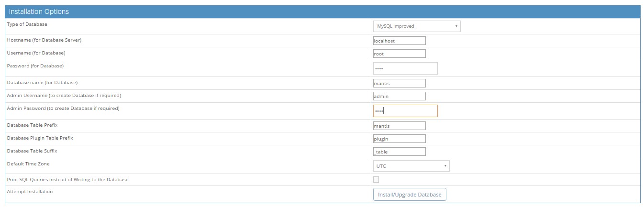Click the Admin Username field containing admin
This screenshot has height=207, width=644.
point(399,97)
